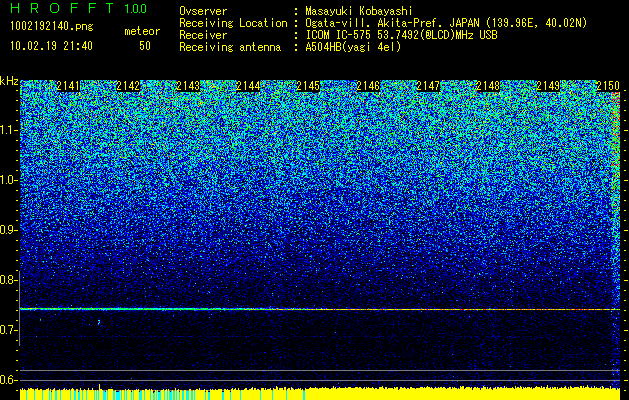The width and height of the screenshot is (629, 400).
Task: Click the 0.6 frequency axis label
Action: pyautogui.click(x=8, y=380)
